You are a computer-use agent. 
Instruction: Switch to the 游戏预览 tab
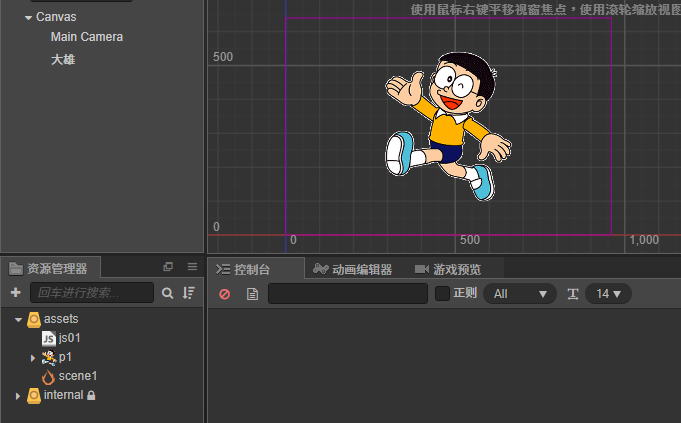[x=457, y=270]
